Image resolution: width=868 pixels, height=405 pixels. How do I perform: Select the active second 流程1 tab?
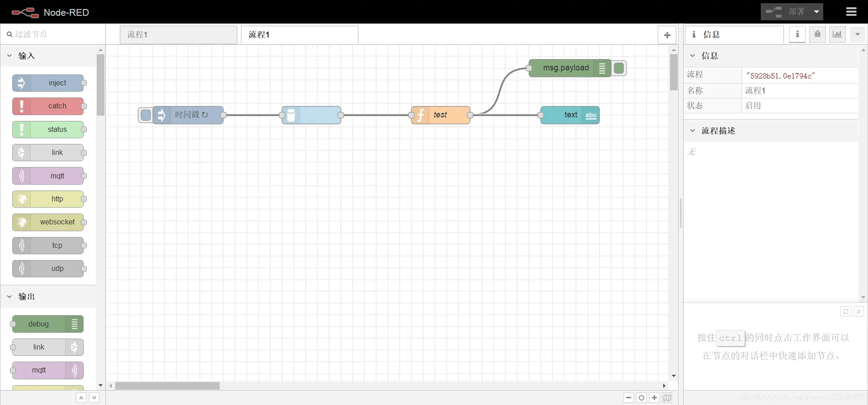pyautogui.click(x=299, y=35)
